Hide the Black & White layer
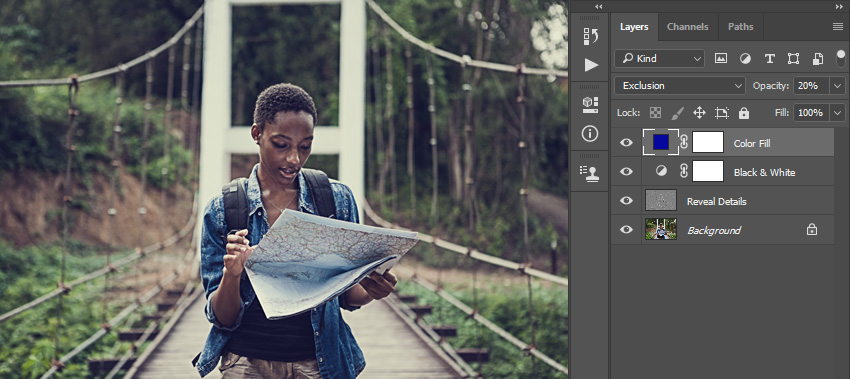This screenshot has width=850, height=379. point(626,171)
